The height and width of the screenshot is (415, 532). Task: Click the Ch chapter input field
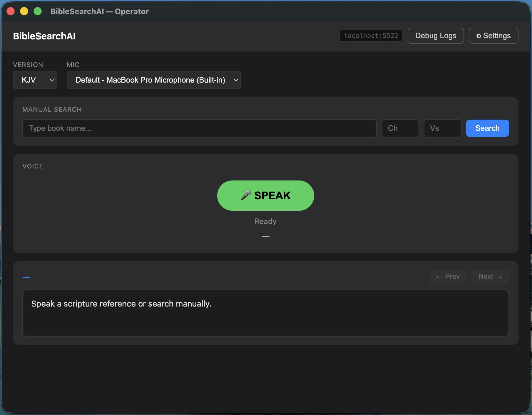pos(400,128)
